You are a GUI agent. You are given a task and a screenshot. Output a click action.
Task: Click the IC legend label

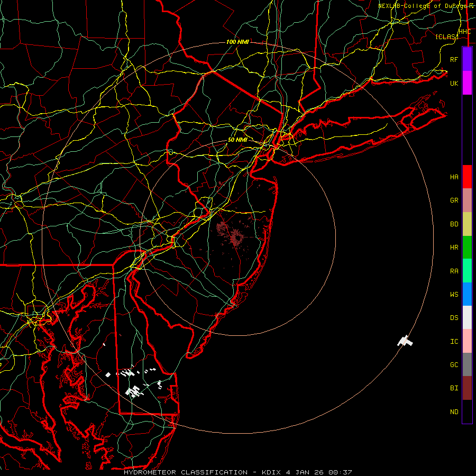[x=454, y=342]
